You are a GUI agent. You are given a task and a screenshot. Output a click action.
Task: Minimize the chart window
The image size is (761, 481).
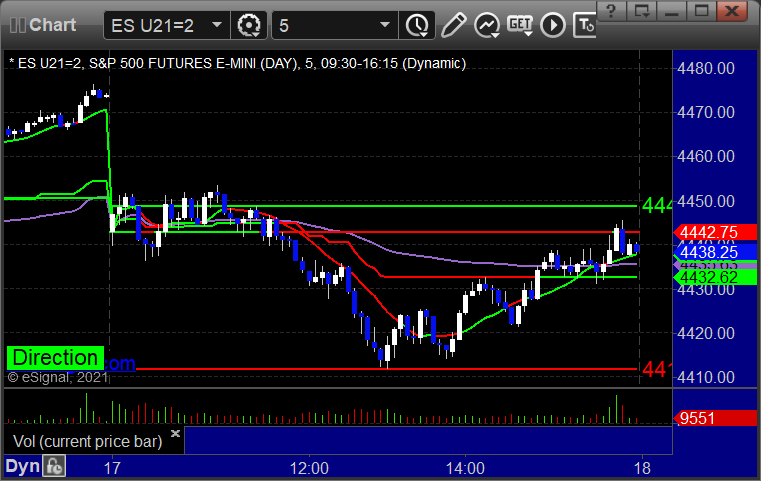pos(671,11)
